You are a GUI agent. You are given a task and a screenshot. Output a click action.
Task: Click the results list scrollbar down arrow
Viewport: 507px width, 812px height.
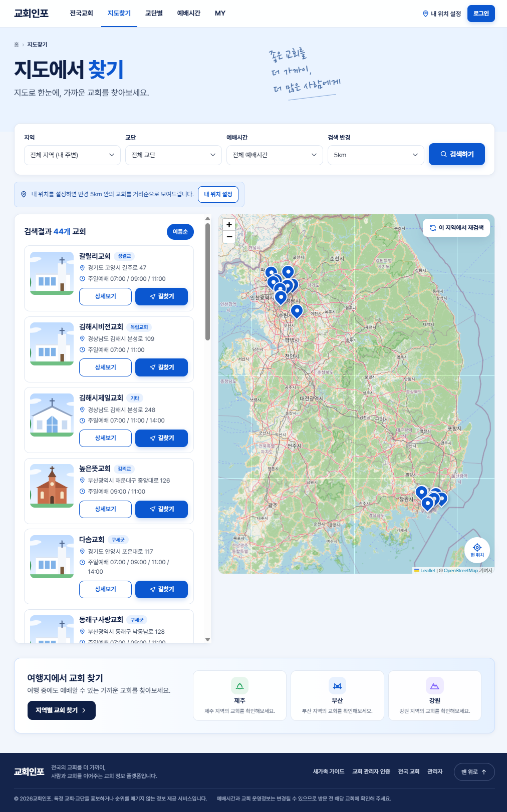(207, 640)
